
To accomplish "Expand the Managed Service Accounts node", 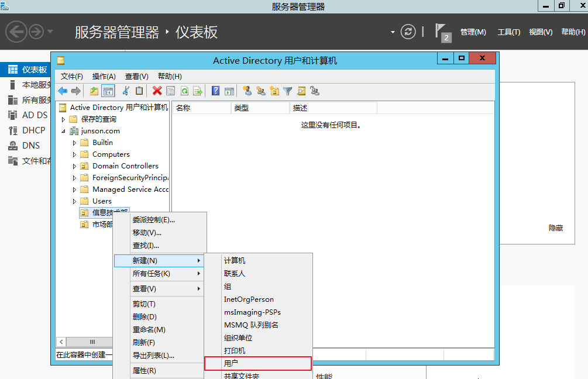I will pos(74,189).
